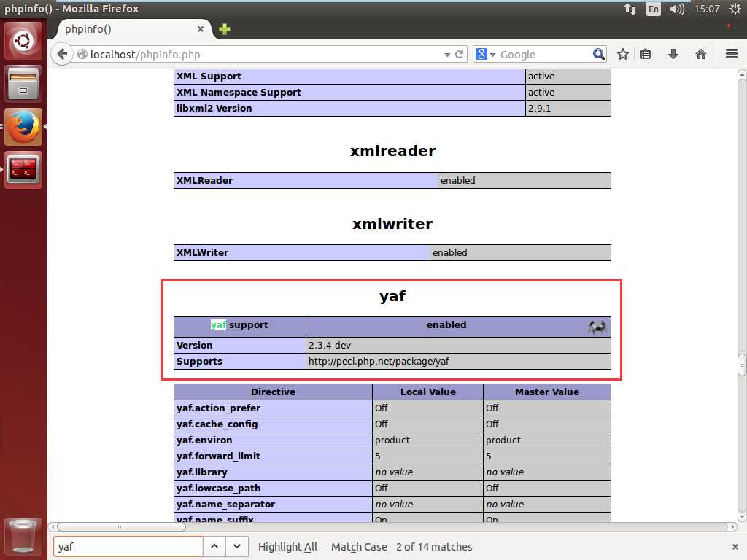Click the yaf section heading

392,296
